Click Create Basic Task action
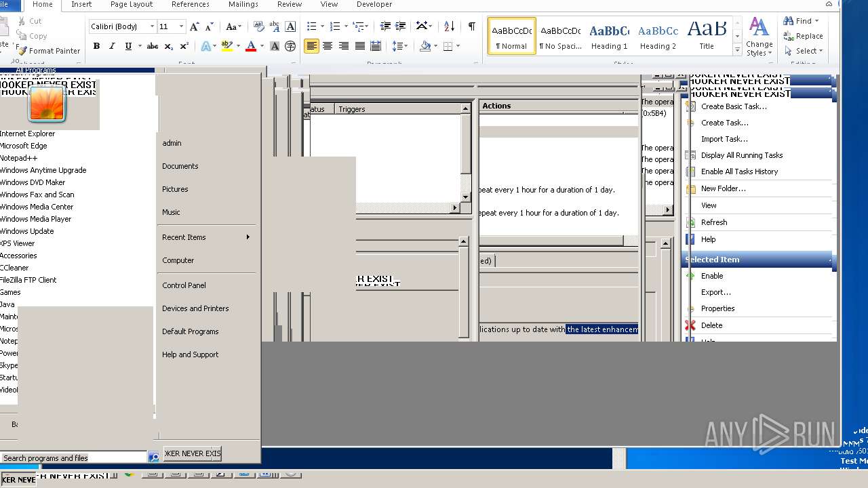 (x=734, y=106)
